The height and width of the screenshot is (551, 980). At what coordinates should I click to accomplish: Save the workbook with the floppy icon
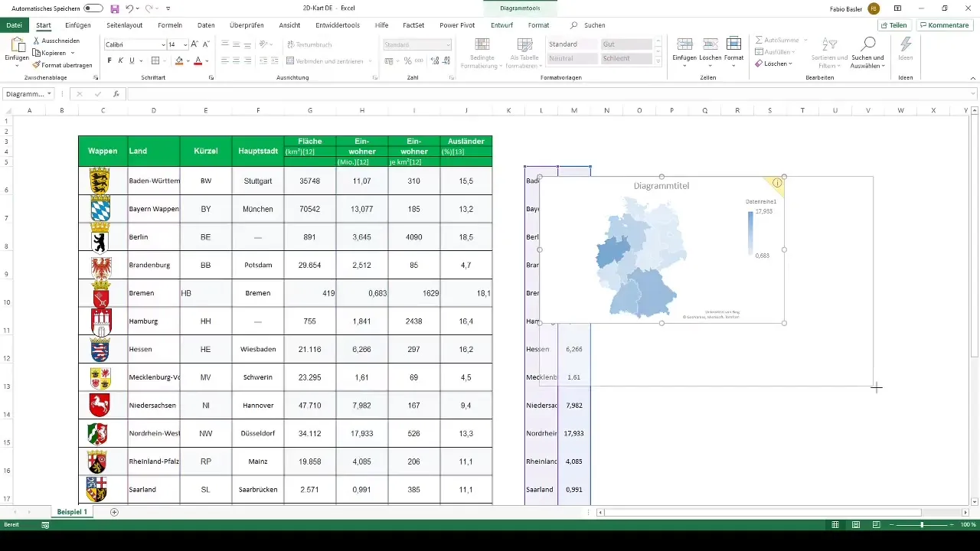point(115,8)
